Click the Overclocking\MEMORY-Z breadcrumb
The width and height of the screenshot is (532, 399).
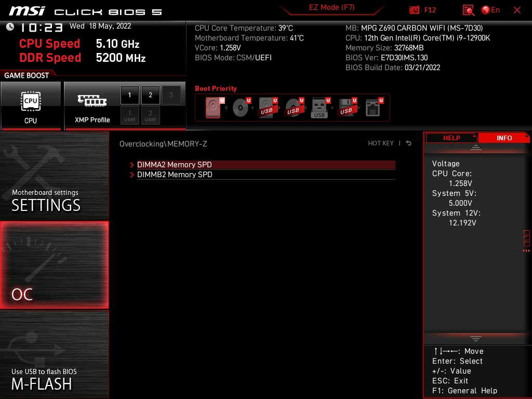(x=163, y=144)
